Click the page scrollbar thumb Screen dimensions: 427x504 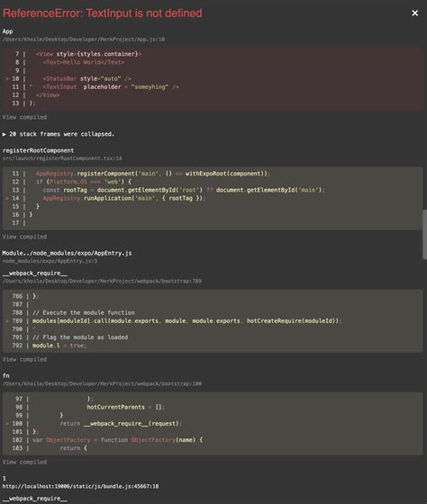(x=424, y=234)
